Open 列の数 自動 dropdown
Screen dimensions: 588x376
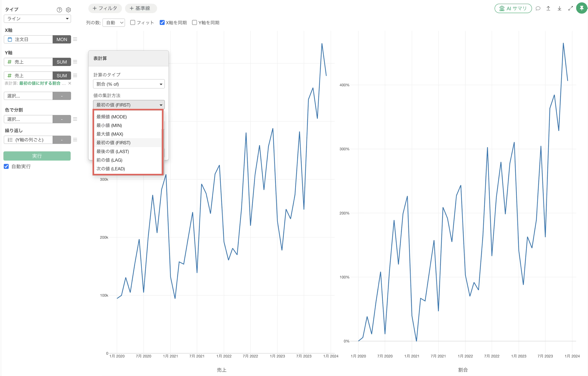[114, 23]
